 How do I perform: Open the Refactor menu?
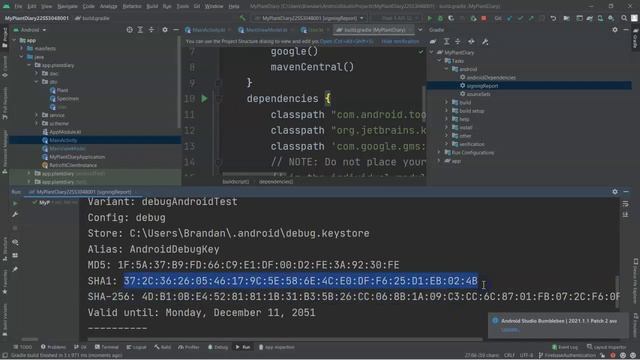click(132, 6)
